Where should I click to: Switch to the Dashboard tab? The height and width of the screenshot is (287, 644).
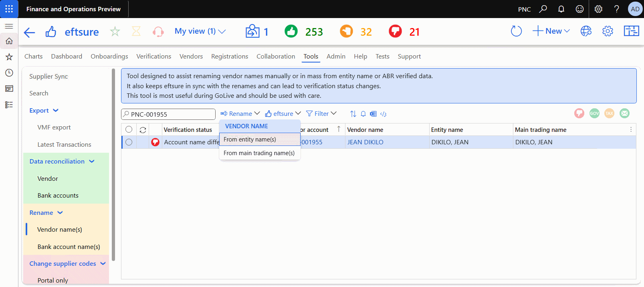(x=67, y=57)
